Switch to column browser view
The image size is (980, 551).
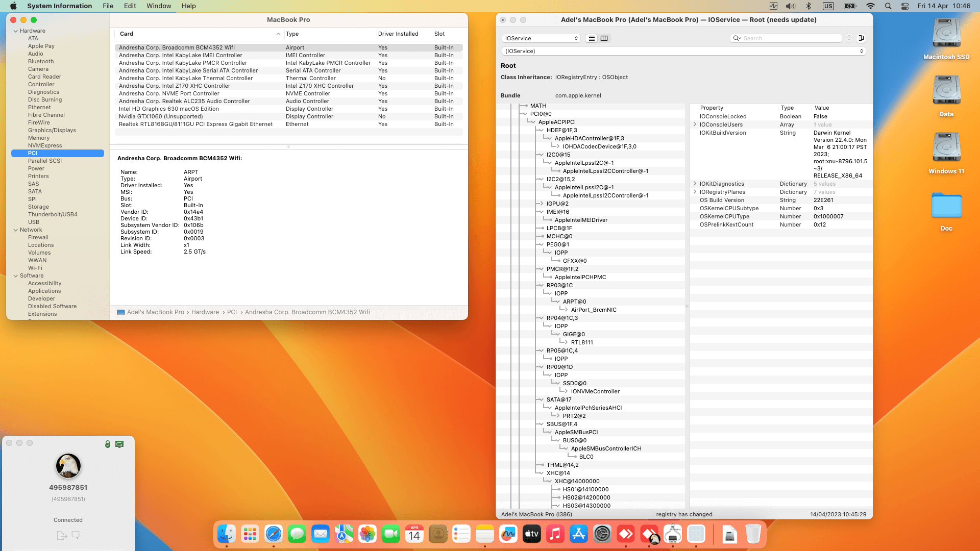click(604, 38)
